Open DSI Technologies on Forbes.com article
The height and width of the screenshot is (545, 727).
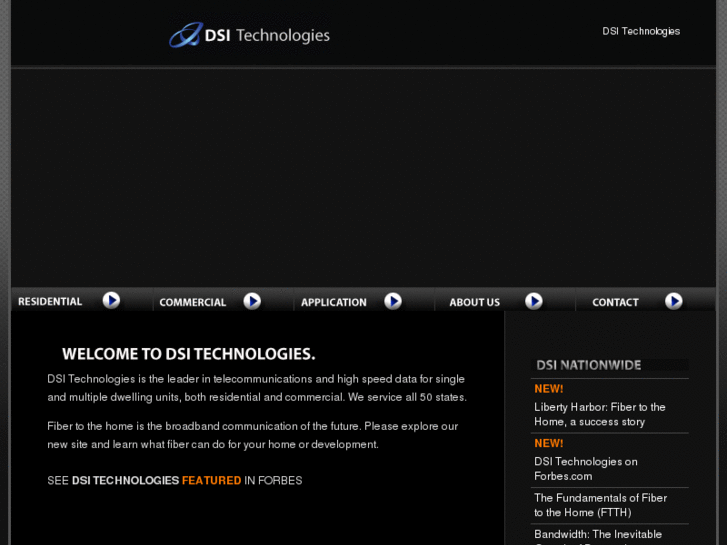click(586, 469)
